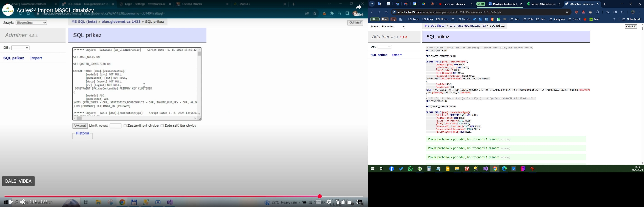Open YouTube player settings gear

(329, 202)
